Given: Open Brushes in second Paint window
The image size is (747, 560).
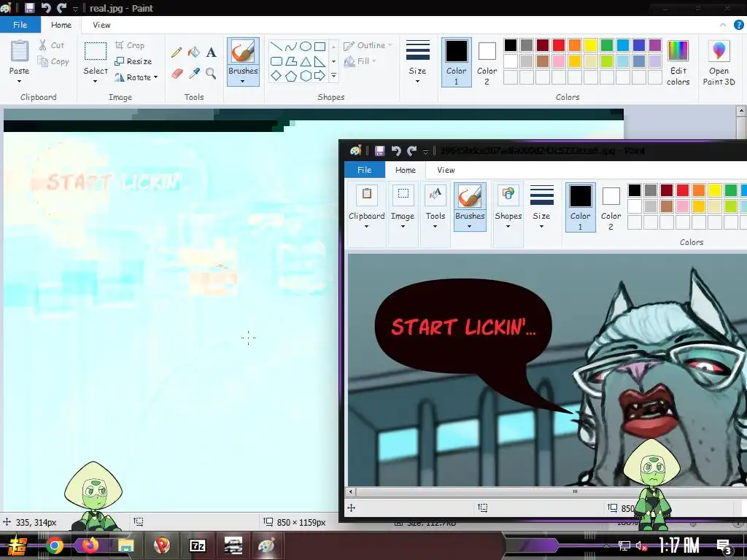Looking at the screenshot, I should pos(470,206).
